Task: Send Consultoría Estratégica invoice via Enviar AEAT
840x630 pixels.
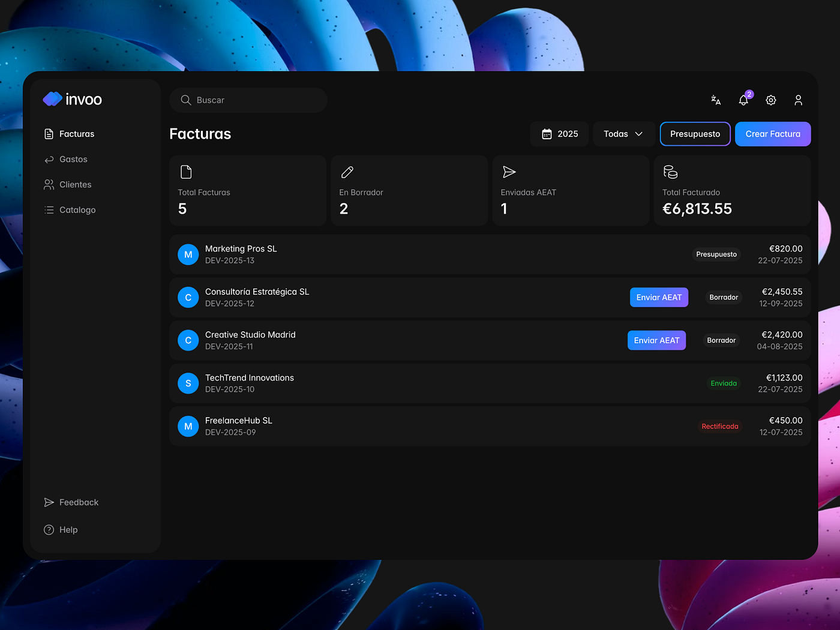Action: point(659,297)
